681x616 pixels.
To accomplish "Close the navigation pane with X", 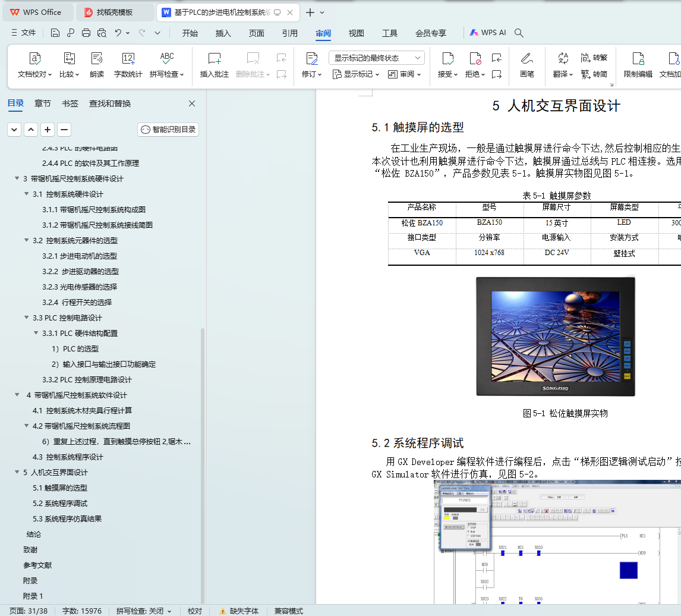I will 192,103.
